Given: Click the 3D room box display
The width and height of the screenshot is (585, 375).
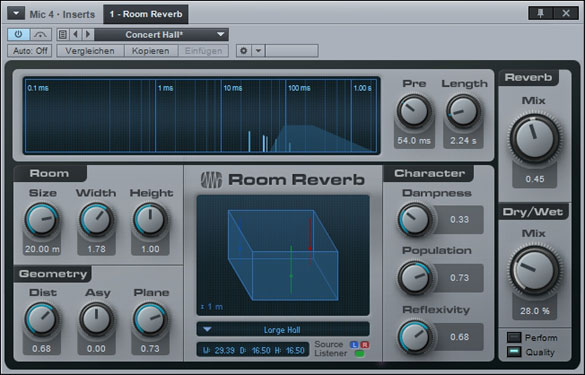Looking at the screenshot, I should click(283, 255).
